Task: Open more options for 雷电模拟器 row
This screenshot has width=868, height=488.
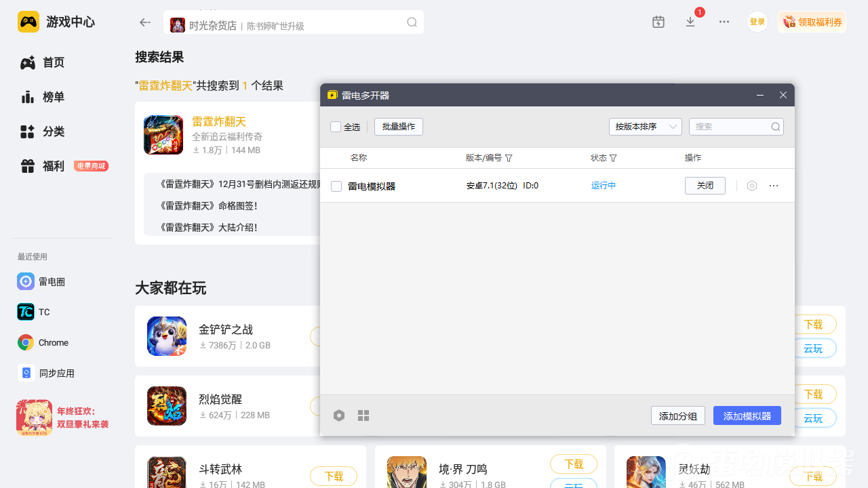Action: pyautogui.click(x=774, y=186)
